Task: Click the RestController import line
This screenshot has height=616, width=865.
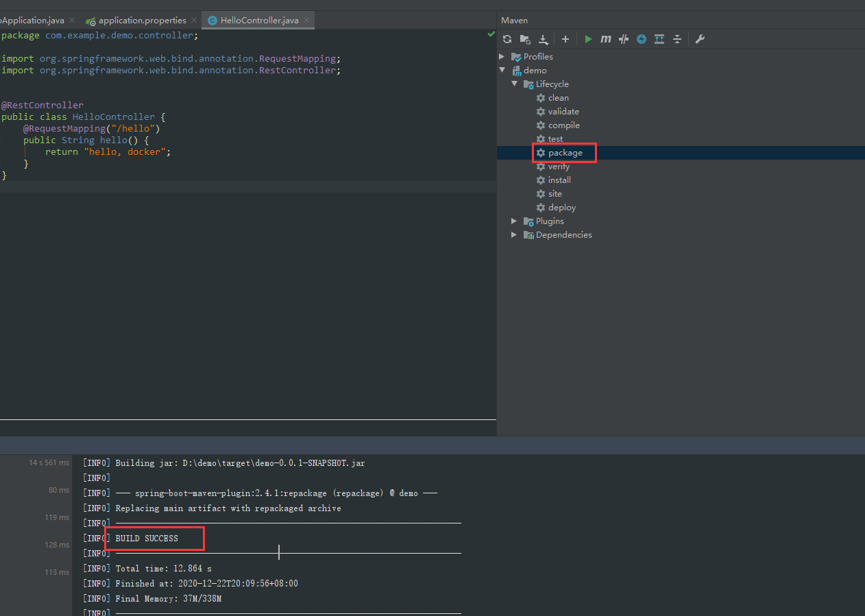Action: click(x=171, y=70)
